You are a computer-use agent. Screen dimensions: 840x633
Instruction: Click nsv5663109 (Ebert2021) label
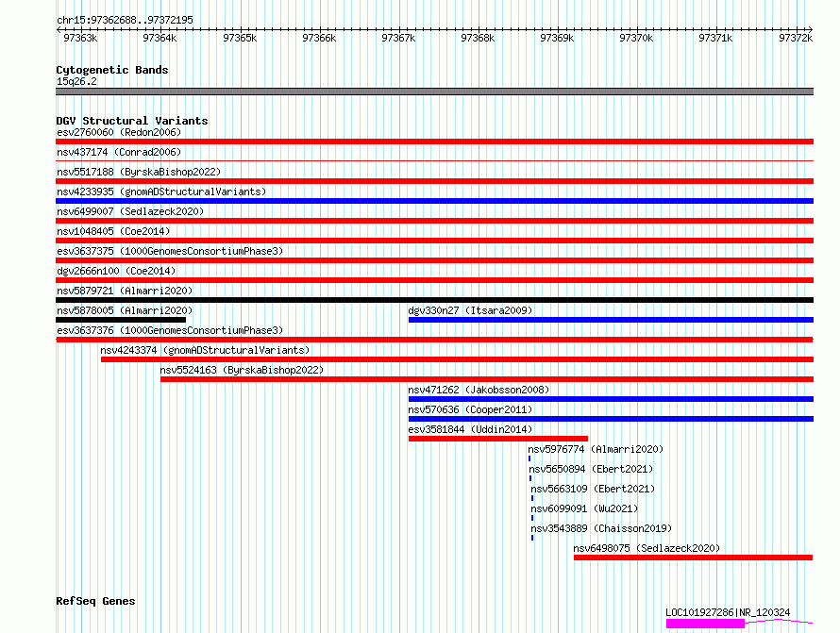point(593,489)
